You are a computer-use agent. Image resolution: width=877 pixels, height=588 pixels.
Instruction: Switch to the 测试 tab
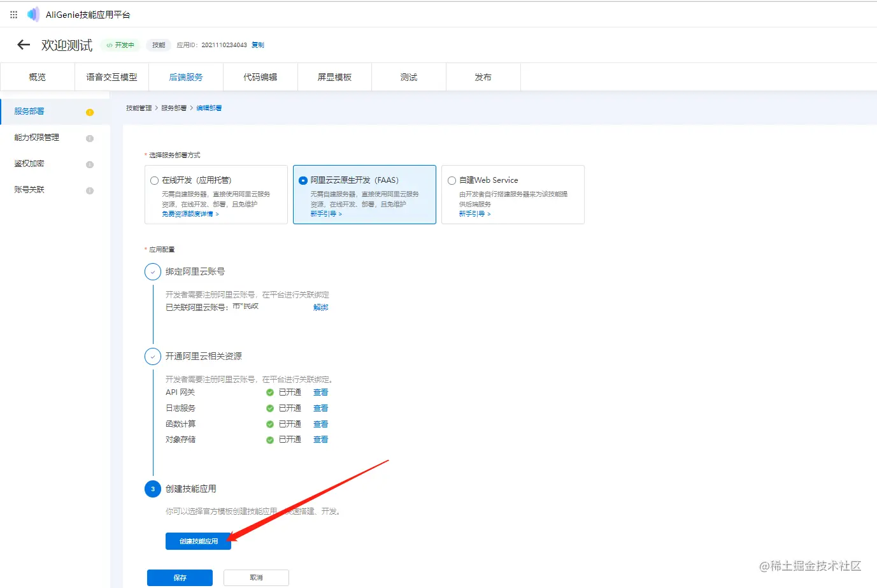[x=409, y=77]
